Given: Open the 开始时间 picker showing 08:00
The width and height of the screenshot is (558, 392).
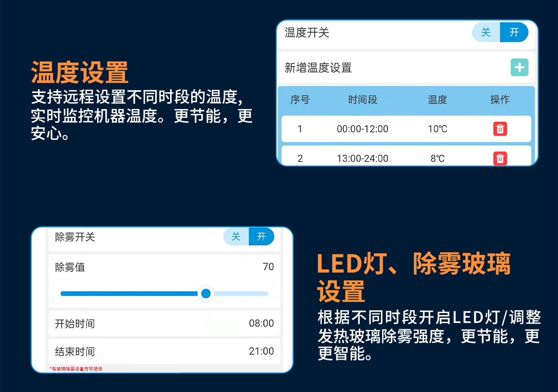Looking at the screenshot, I should click(x=261, y=323).
